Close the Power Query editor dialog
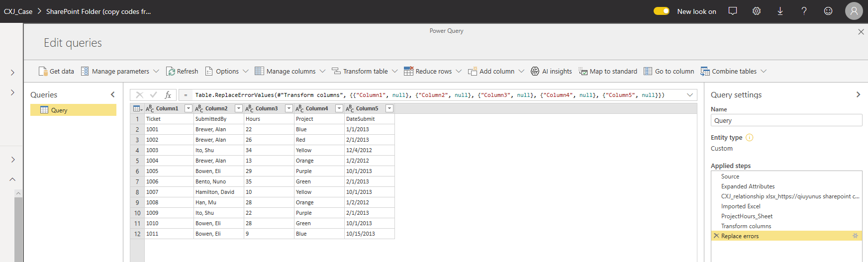Image resolution: width=868 pixels, height=262 pixels. click(x=861, y=32)
